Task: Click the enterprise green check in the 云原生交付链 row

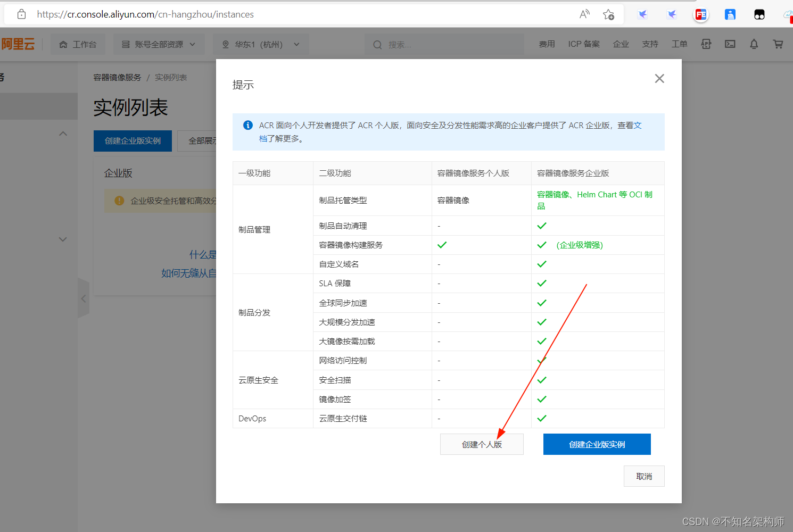Action: pyautogui.click(x=542, y=419)
